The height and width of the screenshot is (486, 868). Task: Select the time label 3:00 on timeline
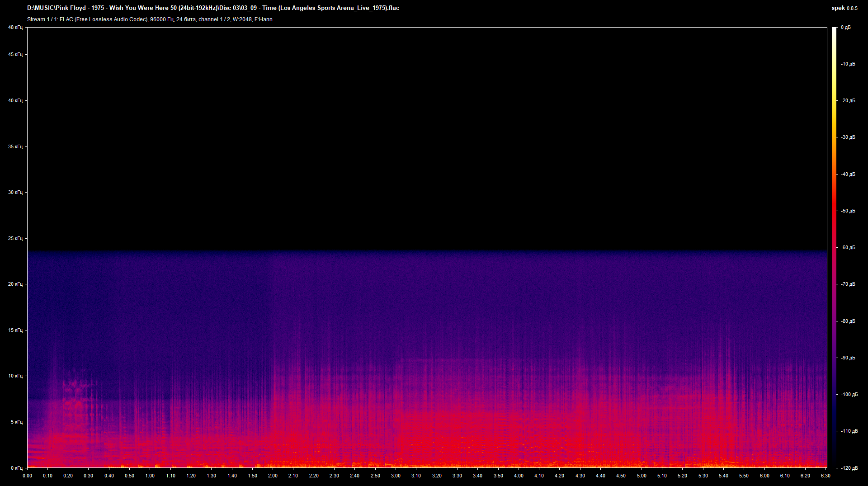tap(396, 476)
